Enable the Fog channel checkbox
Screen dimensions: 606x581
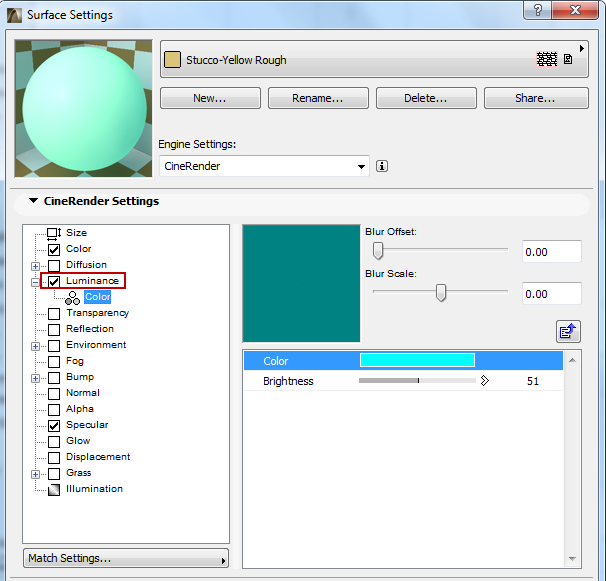pos(54,361)
